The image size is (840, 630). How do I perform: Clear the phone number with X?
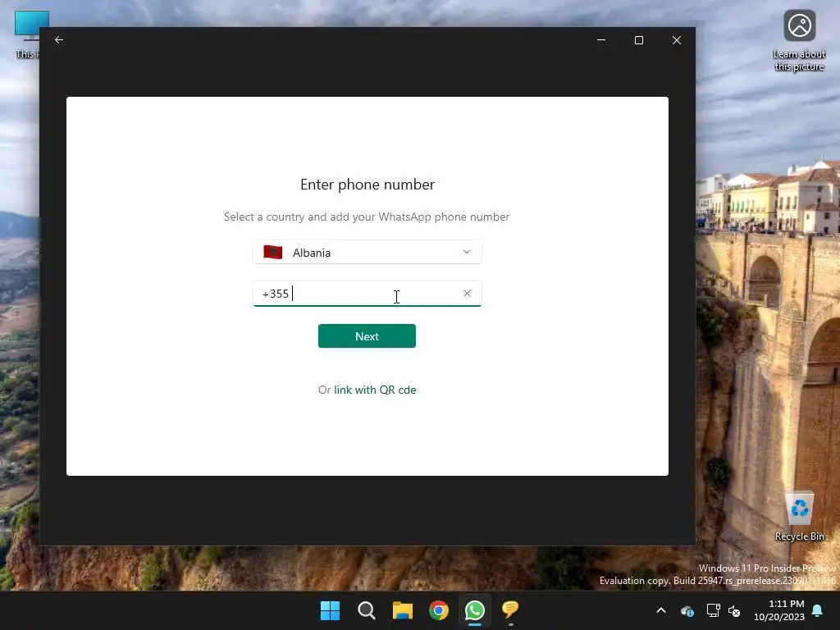(x=467, y=294)
